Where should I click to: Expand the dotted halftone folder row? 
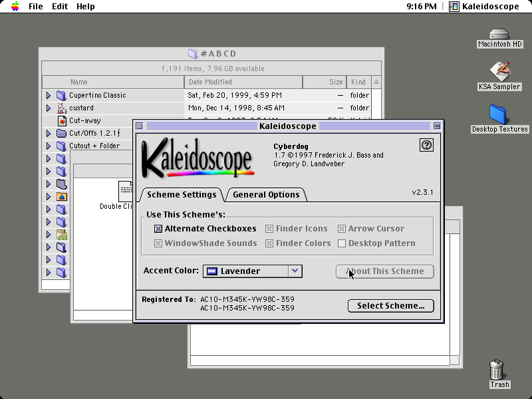click(x=49, y=184)
